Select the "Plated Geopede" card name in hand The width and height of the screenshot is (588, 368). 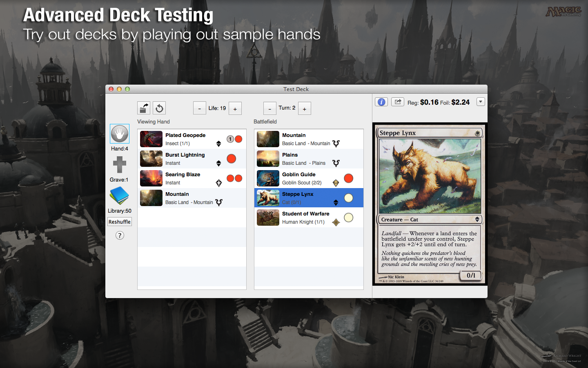(x=185, y=135)
